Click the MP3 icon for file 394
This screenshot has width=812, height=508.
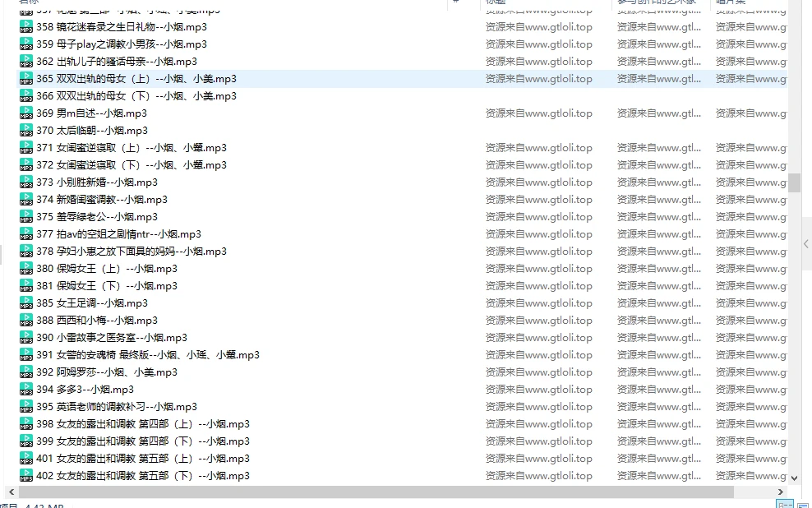(26, 390)
